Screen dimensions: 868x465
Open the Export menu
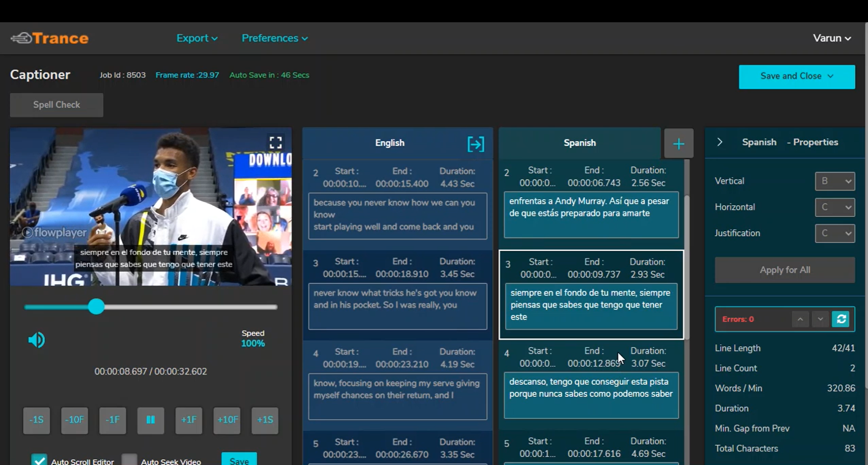pyautogui.click(x=197, y=38)
